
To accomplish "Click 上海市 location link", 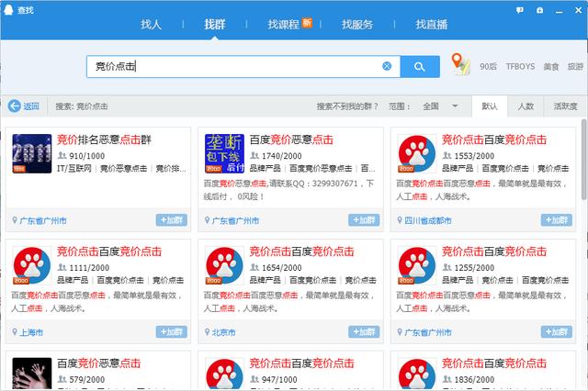I will [31, 332].
